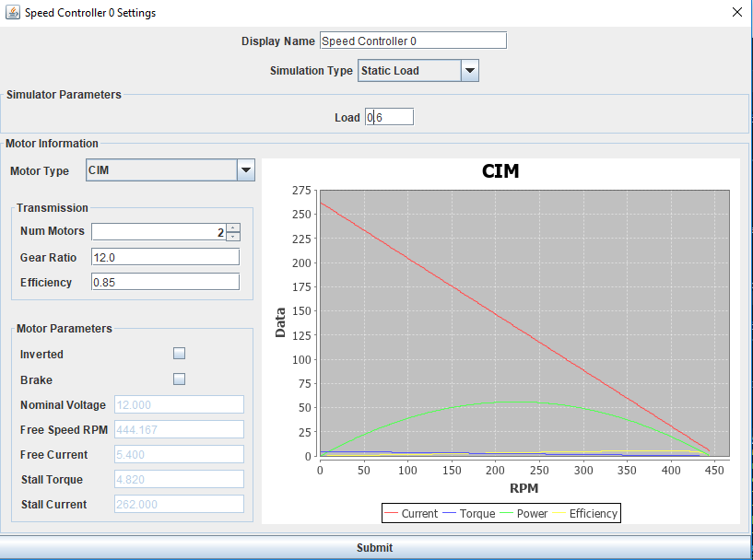
Task: Click the transmission Efficiency field
Action: 165,282
